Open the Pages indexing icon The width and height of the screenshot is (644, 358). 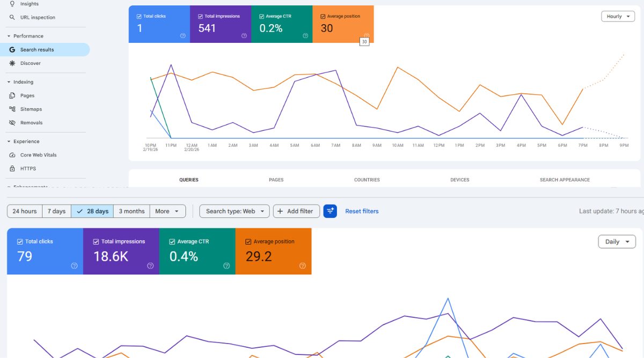[x=12, y=95]
